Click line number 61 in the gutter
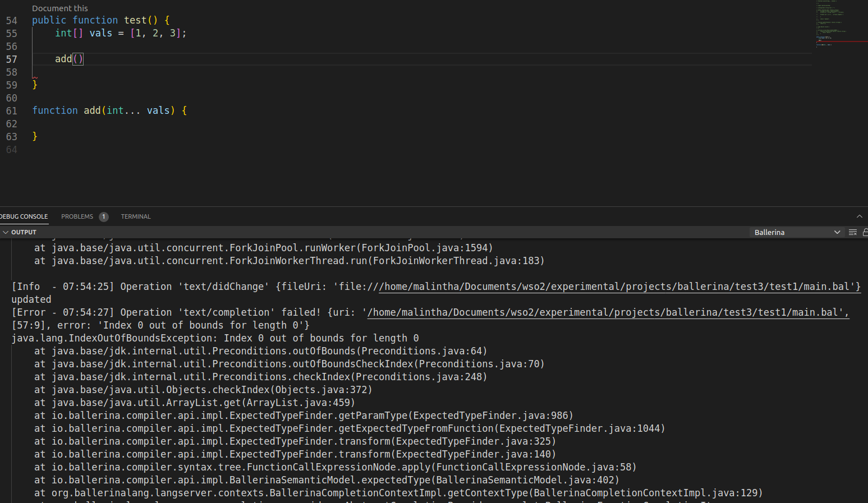Viewport: 868px width, 503px height. pos(12,111)
